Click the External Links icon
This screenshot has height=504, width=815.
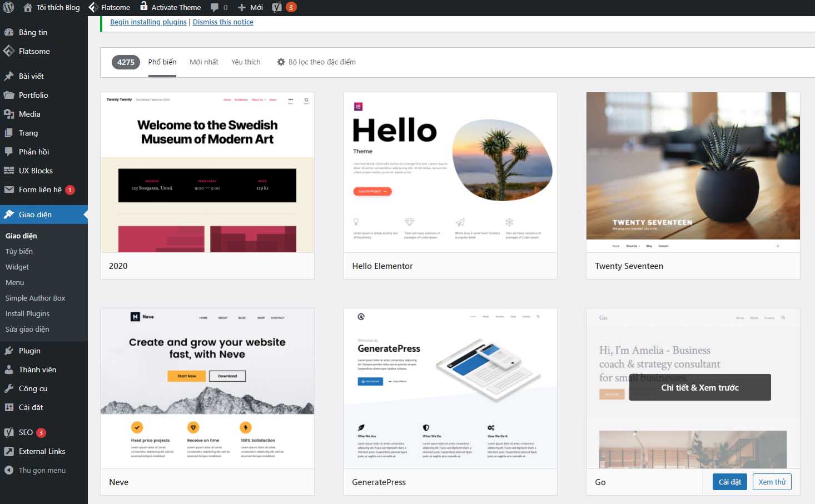(x=9, y=451)
